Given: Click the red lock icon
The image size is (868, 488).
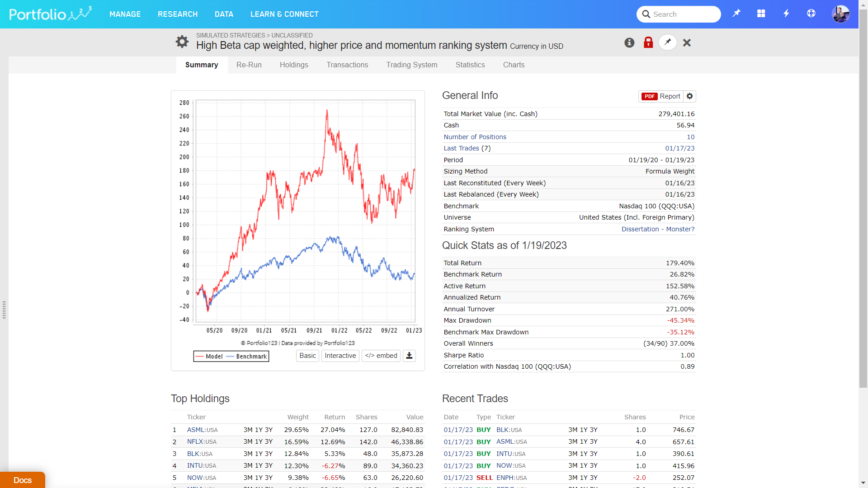Looking at the screenshot, I should coord(648,42).
